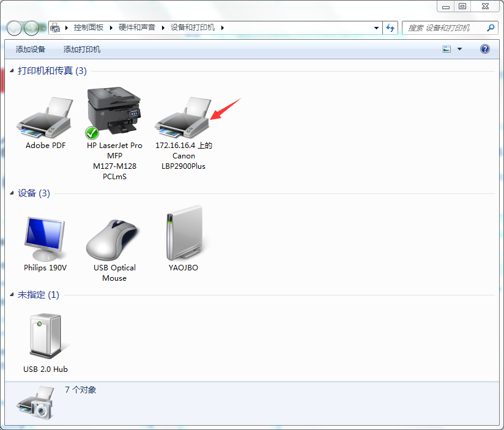Click the help question mark icon
This screenshot has height=430, width=504.
(484, 49)
